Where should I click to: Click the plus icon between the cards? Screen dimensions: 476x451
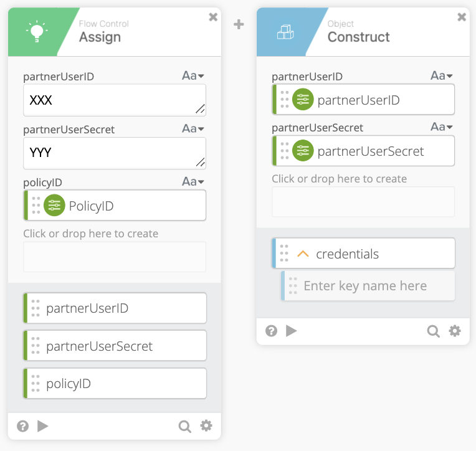click(x=239, y=24)
